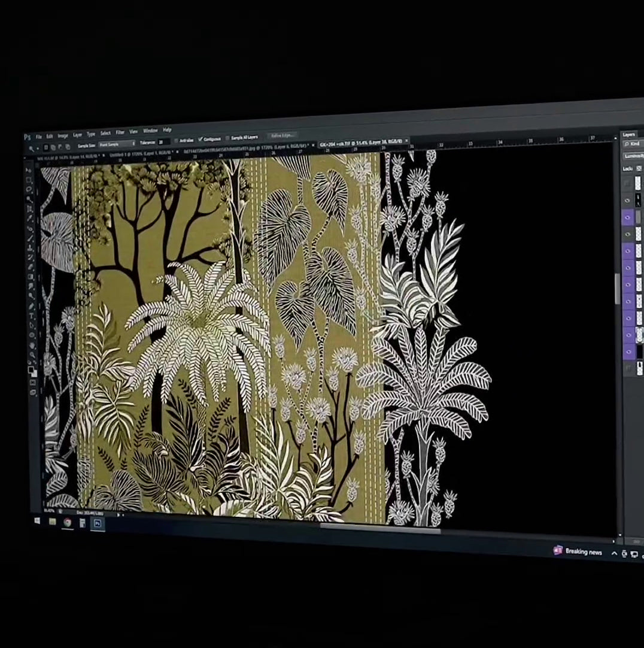Select the History Brush tool
This screenshot has height=648, width=644.
[x=31, y=257]
